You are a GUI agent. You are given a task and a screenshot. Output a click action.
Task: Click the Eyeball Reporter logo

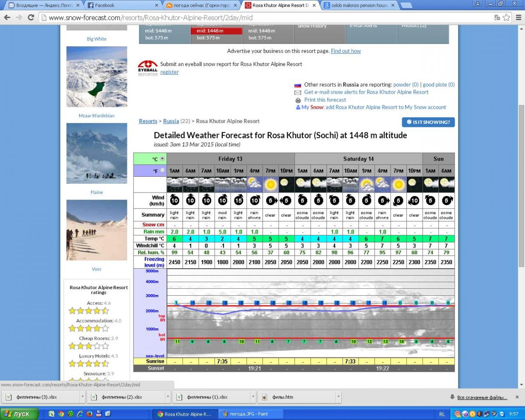(147, 68)
